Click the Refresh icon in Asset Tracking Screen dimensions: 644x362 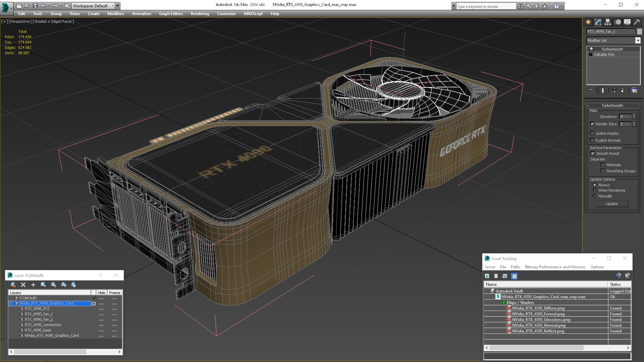(x=487, y=276)
